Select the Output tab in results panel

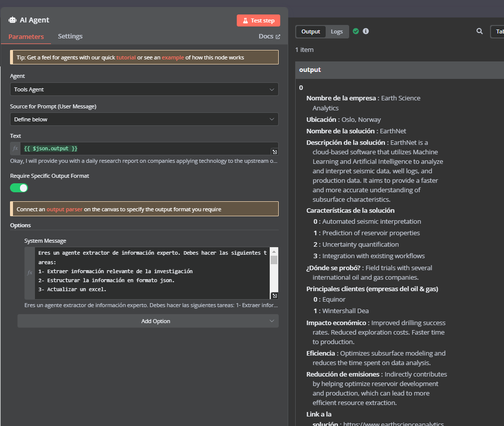(311, 31)
